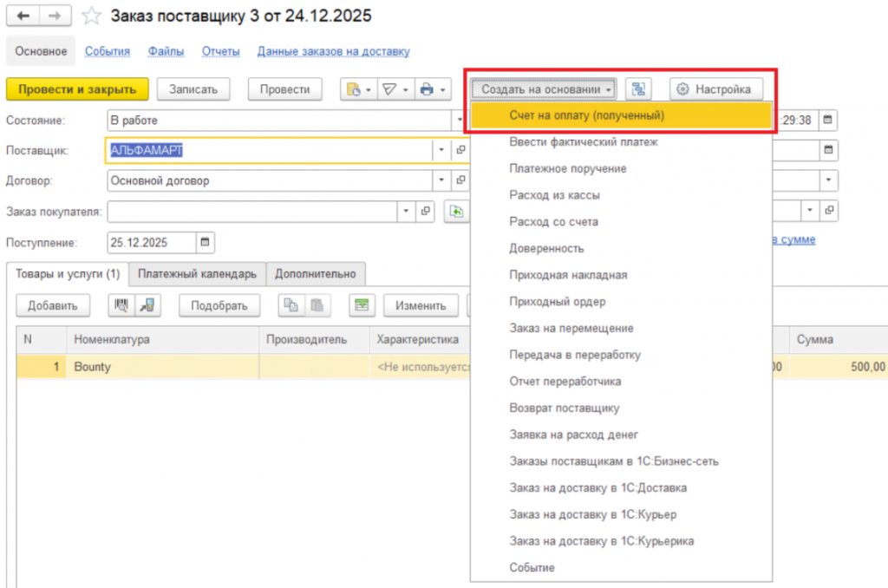Click the data terminal icon beside the barcode
This screenshot has width=888, height=588.
[x=147, y=305]
